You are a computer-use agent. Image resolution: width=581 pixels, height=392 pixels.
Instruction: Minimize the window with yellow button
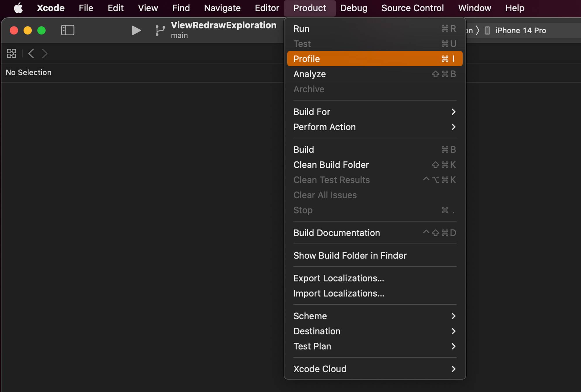point(28,30)
